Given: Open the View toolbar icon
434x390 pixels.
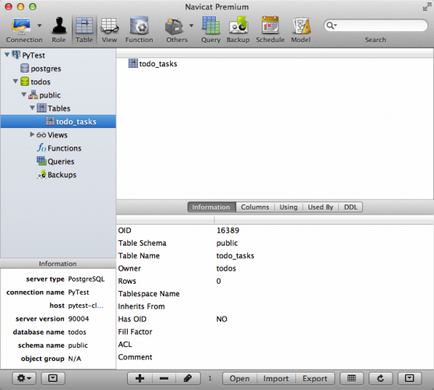Looking at the screenshot, I should (x=109, y=26).
